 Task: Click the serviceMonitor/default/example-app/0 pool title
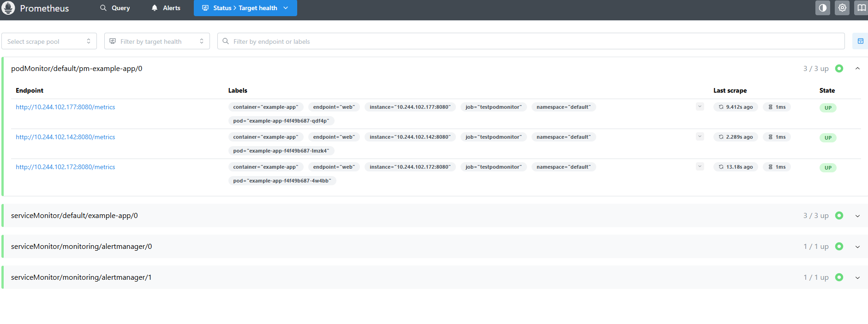pyautogui.click(x=74, y=216)
